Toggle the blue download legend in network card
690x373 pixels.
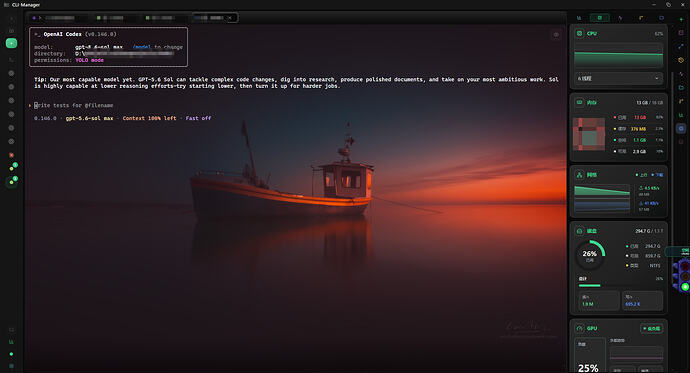coord(657,175)
